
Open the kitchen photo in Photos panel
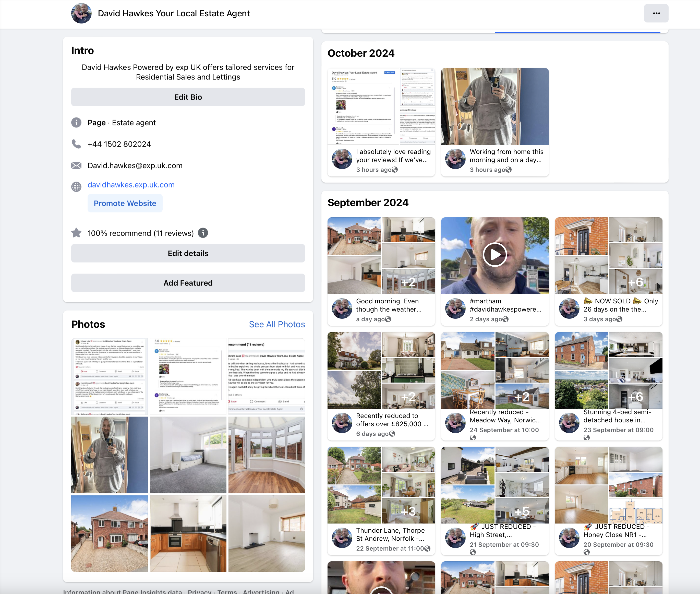pyautogui.click(x=188, y=533)
